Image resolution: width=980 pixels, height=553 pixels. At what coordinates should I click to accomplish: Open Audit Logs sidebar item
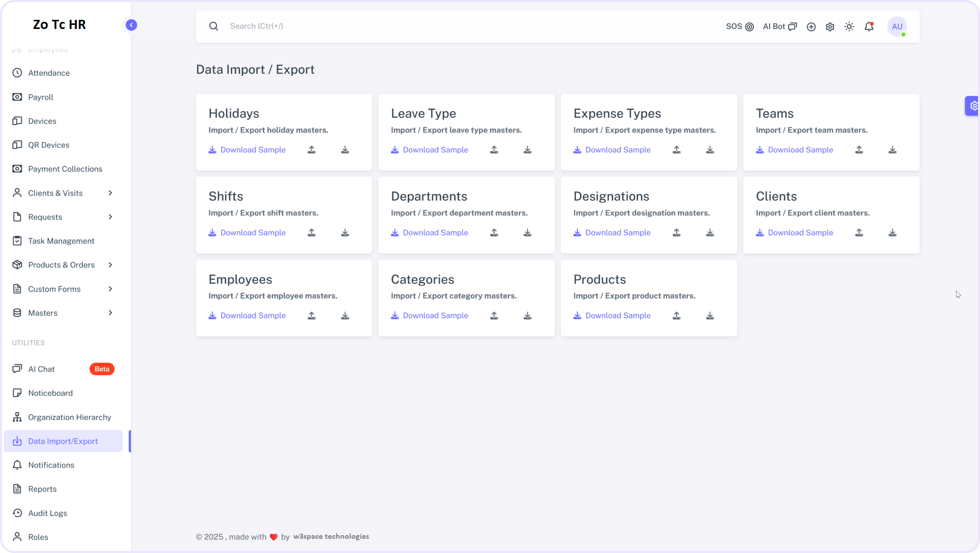(63, 513)
